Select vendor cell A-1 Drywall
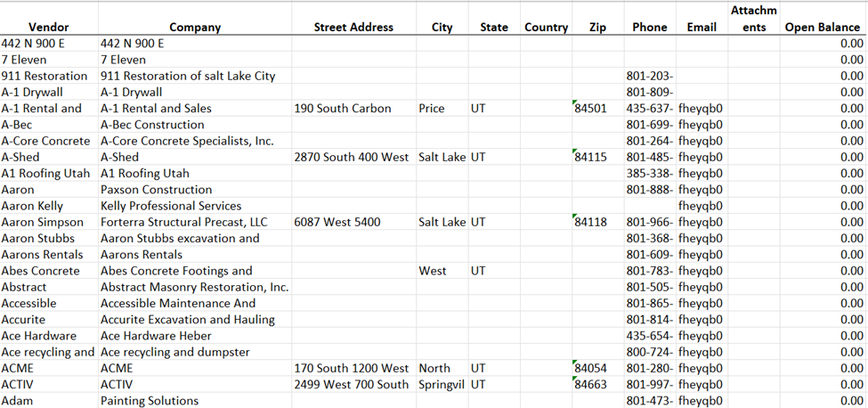Viewport: 868px width, 408px height. 49,92
